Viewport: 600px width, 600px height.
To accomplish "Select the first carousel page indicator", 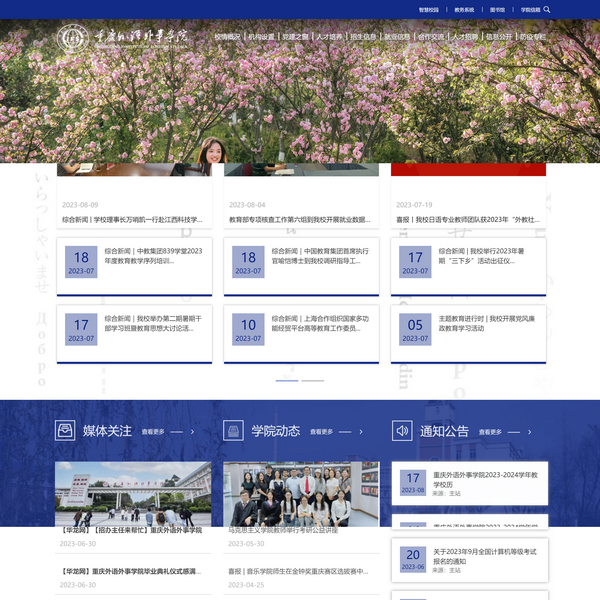I will click(x=287, y=381).
